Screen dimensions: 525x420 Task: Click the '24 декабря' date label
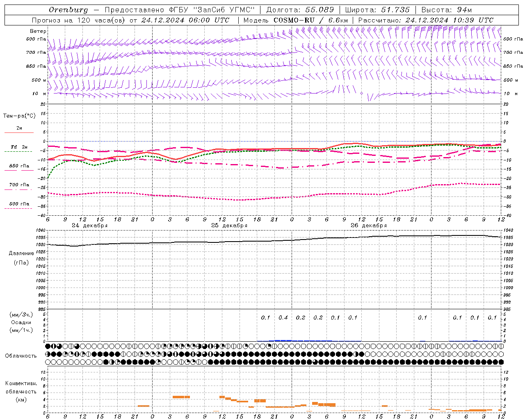pos(90,226)
